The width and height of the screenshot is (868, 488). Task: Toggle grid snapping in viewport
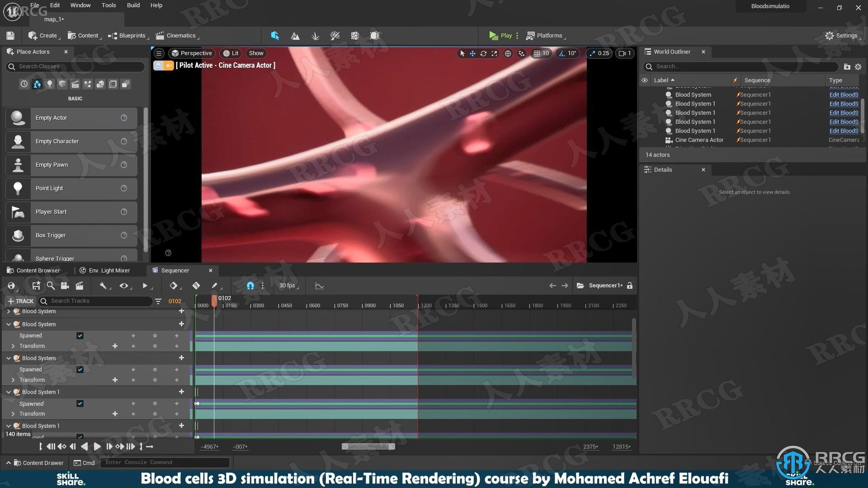click(537, 53)
